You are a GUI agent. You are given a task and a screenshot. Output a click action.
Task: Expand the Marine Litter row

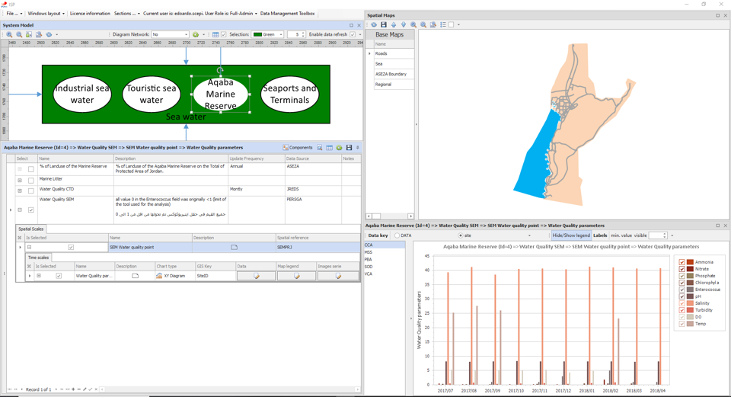pos(20,181)
